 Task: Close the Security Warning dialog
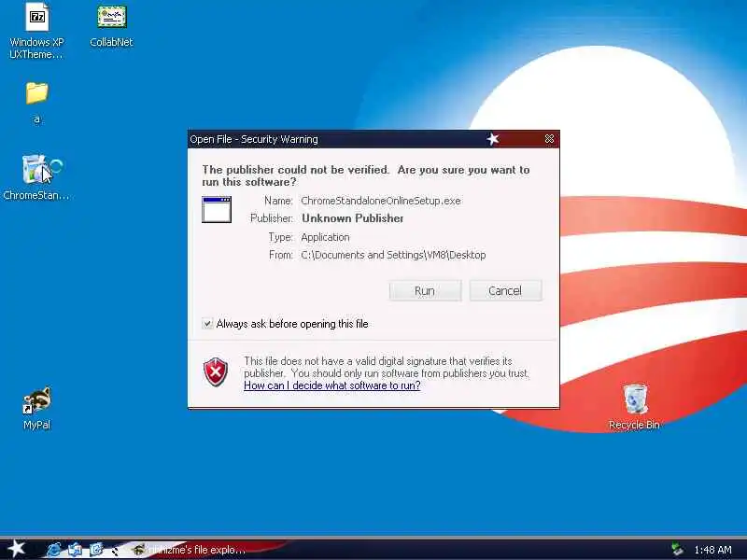click(x=549, y=138)
